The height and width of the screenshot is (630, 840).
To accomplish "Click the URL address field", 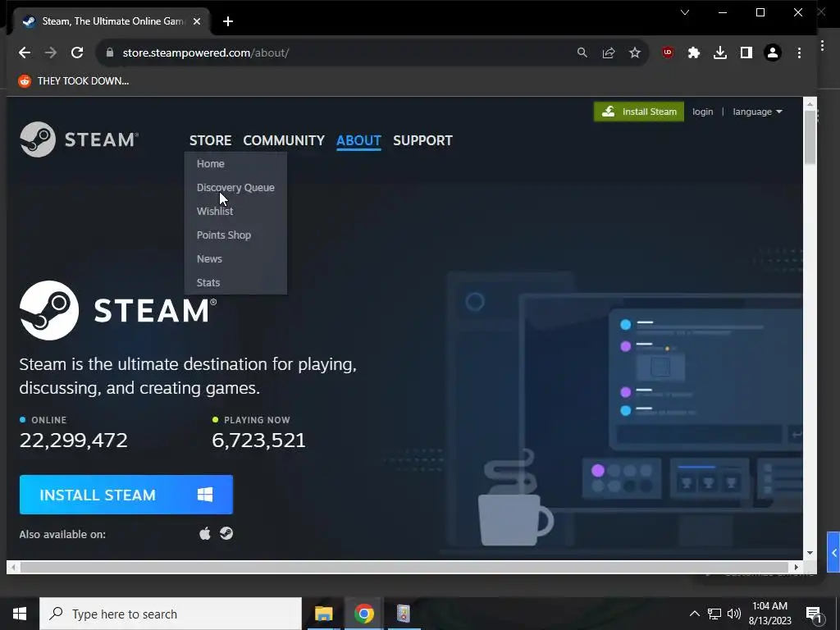I will pyautogui.click(x=343, y=52).
